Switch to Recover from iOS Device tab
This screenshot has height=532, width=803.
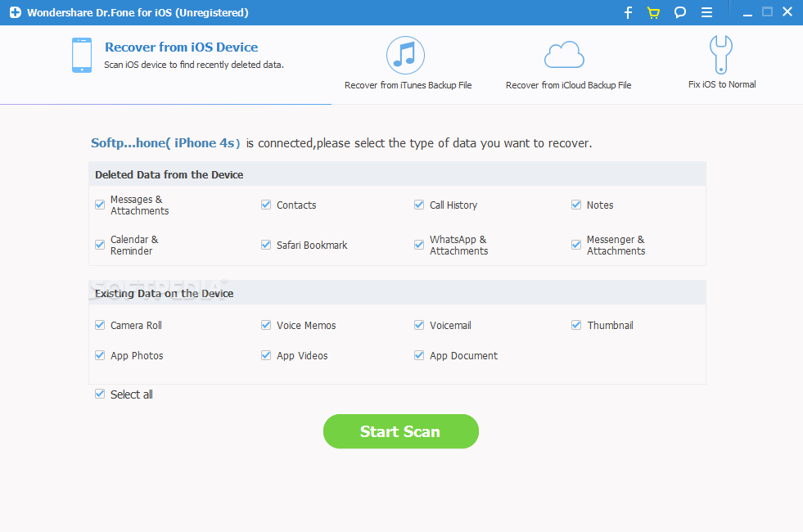coord(181,47)
